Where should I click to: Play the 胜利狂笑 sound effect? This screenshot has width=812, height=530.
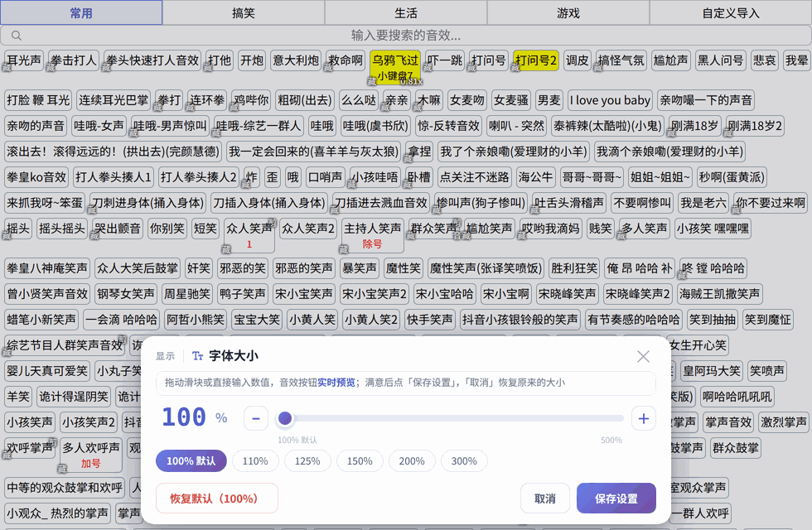click(574, 268)
